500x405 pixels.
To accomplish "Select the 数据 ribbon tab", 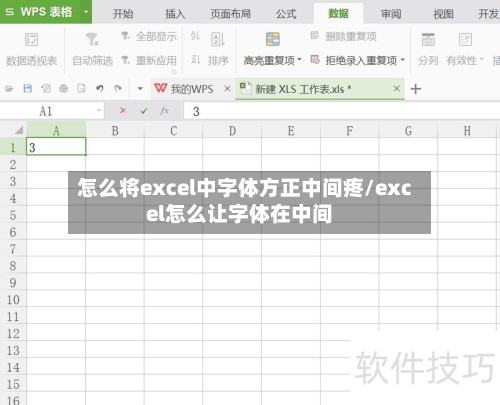I will point(338,14).
